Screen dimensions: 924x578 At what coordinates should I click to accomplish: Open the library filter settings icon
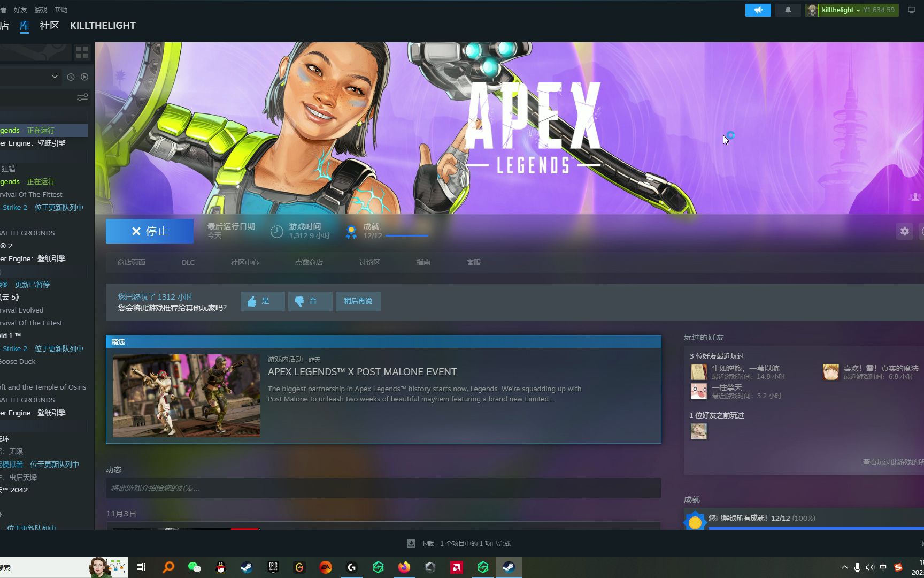pyautogui.click(x=82, y=97)
